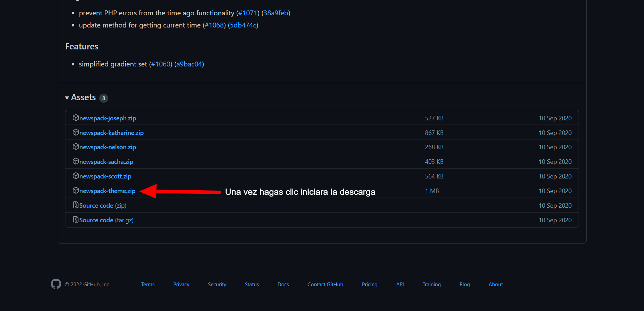The height and width of the screenshot is (311, 644).
Task: Click package icon beside newspack-katharine.zip
Action: click(76, 132)
